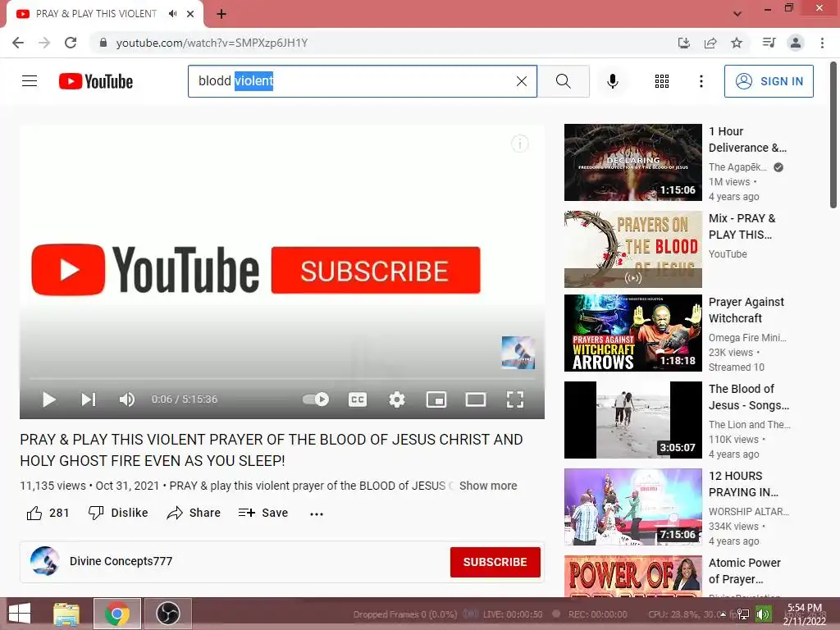Clear the search box with X
Image resolution: width=840 pixels, height=630 pixels.
coord(521,81)
